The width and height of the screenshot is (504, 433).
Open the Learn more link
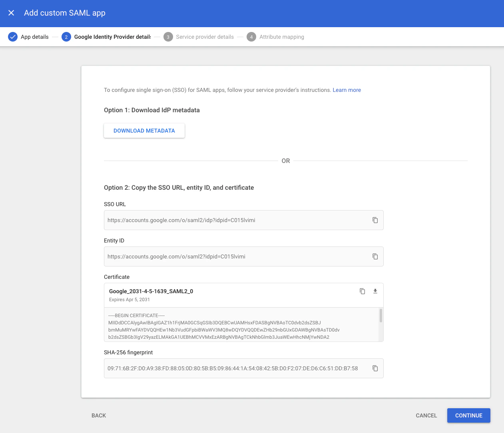point(347,90)
